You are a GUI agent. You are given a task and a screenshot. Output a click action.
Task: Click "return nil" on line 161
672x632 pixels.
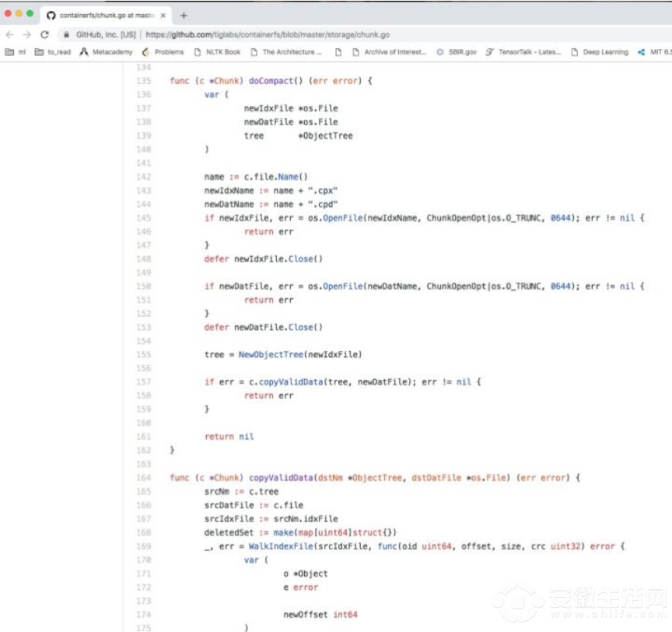tap(229, 437)
